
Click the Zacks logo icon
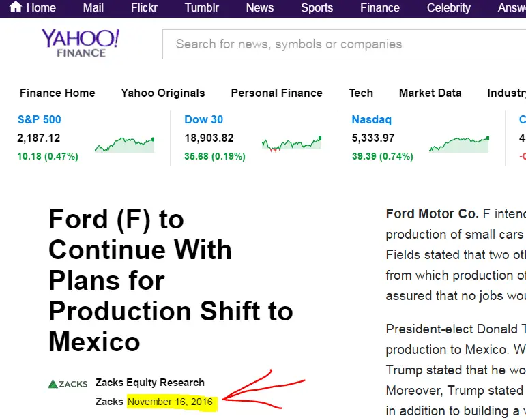coord(68,383)
